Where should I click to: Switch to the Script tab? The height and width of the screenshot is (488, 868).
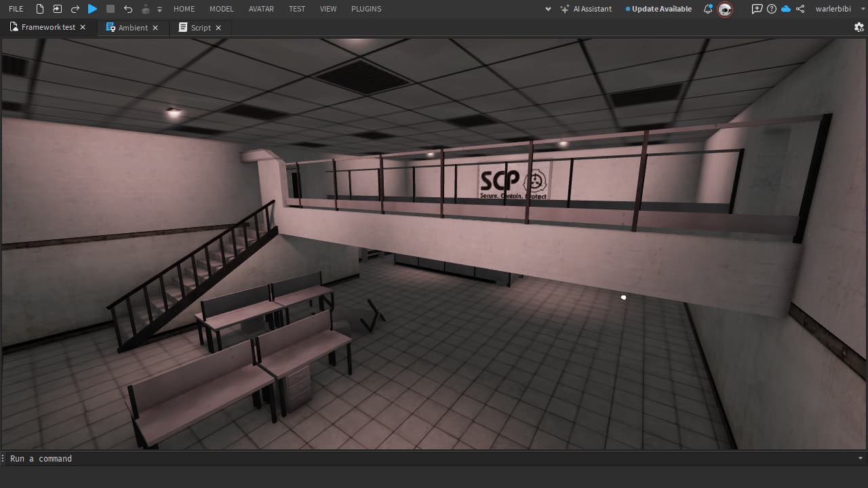coord(200,28)
